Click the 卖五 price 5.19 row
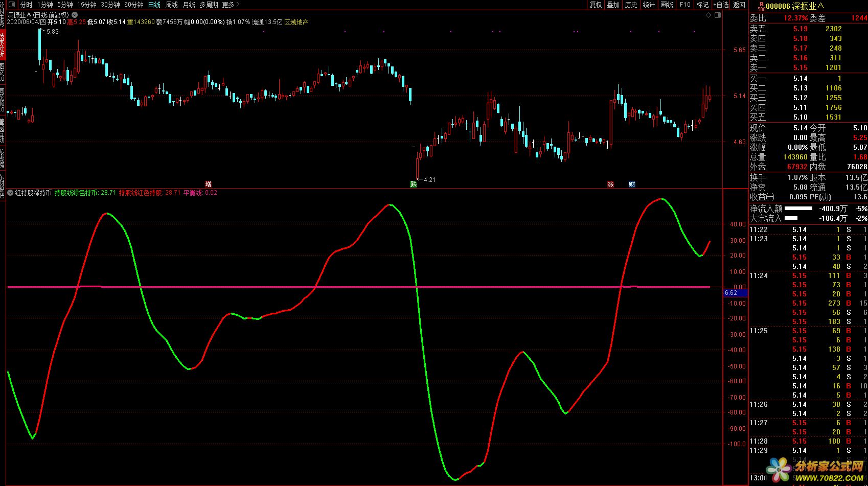This screenshot has width=868, height=486. pyautogui.click(x=808, y=29)
